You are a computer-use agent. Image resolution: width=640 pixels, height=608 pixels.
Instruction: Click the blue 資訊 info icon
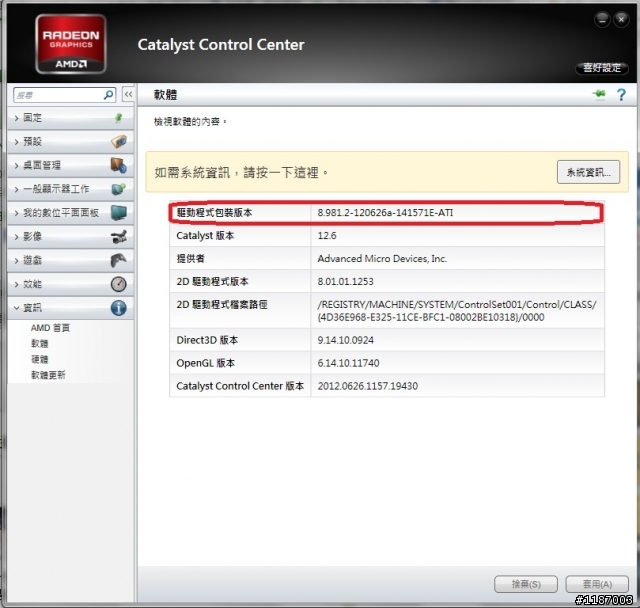point(118,308)
